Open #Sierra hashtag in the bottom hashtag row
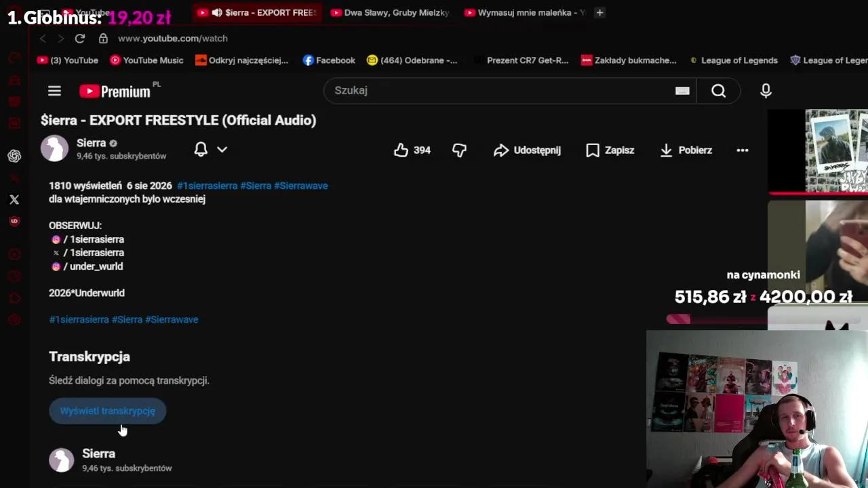Screen dimensions: 868x488 127,319
